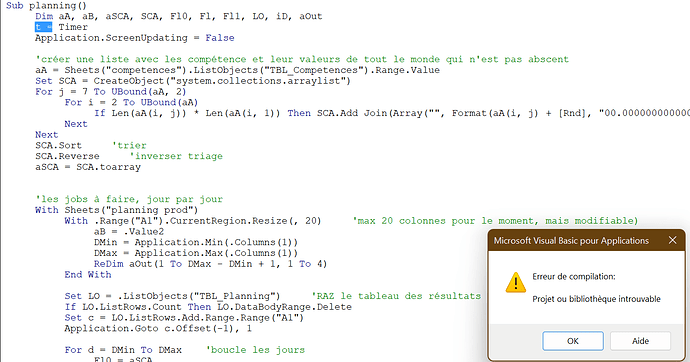Click the 'ReDim aOut' line
Screen dimensions: 690x362
210,264
